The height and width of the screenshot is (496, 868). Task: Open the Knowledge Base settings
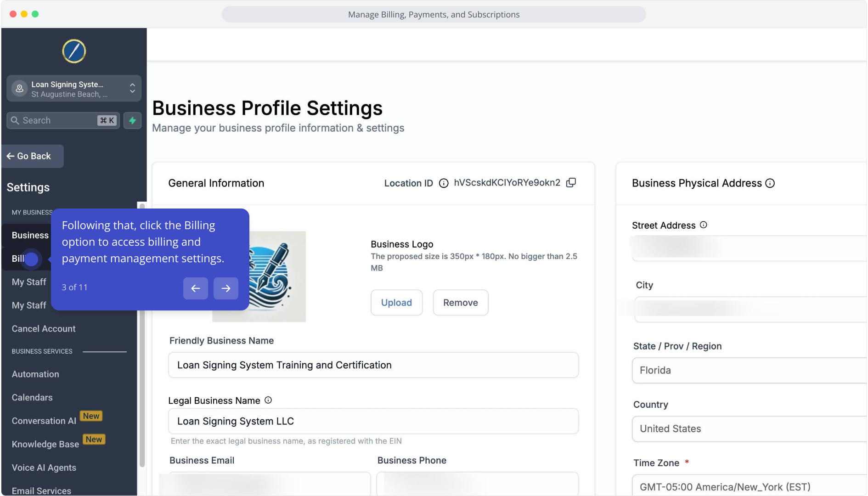[45, 445]
